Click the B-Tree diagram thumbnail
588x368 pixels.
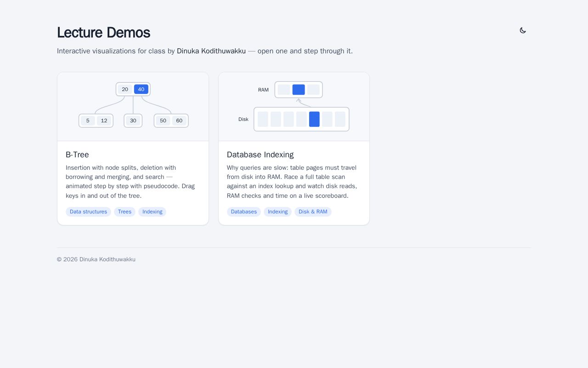pos(133,107)
